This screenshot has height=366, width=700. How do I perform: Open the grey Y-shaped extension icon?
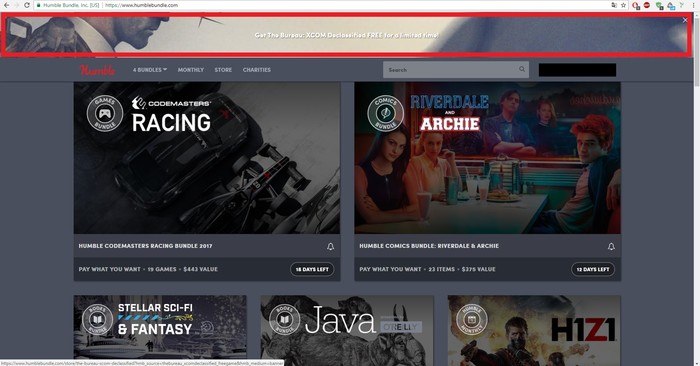pos(682,5)
